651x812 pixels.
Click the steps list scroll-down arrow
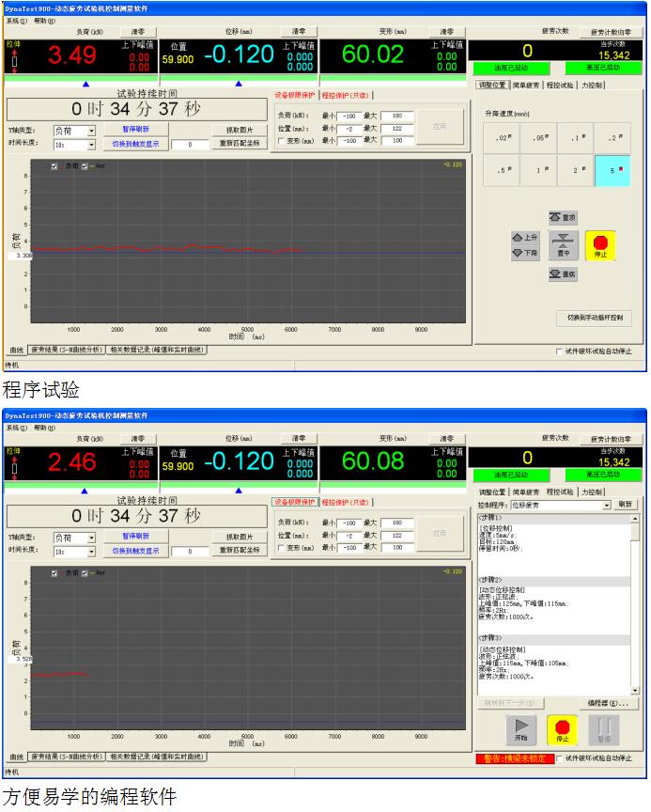(634, 690)
